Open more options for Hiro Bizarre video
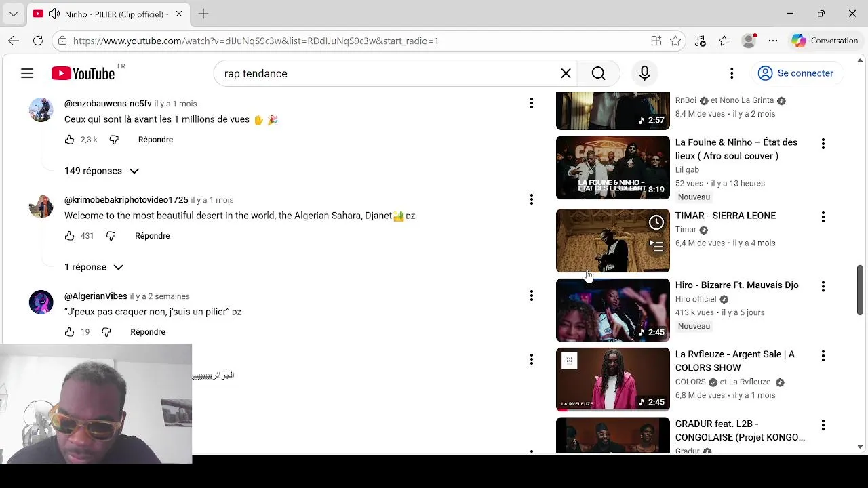The width and height of the screenshot is (868, 488). (823, 287)
